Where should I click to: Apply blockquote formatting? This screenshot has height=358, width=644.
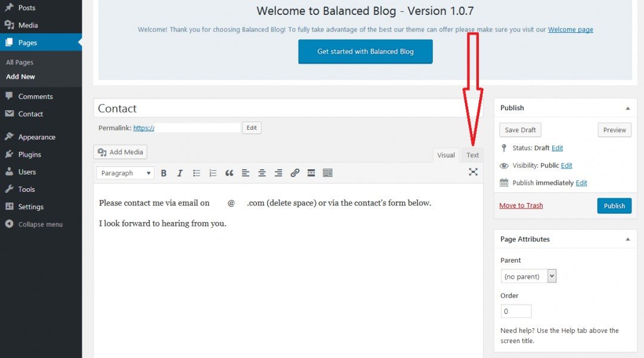(x=229, y=173)
